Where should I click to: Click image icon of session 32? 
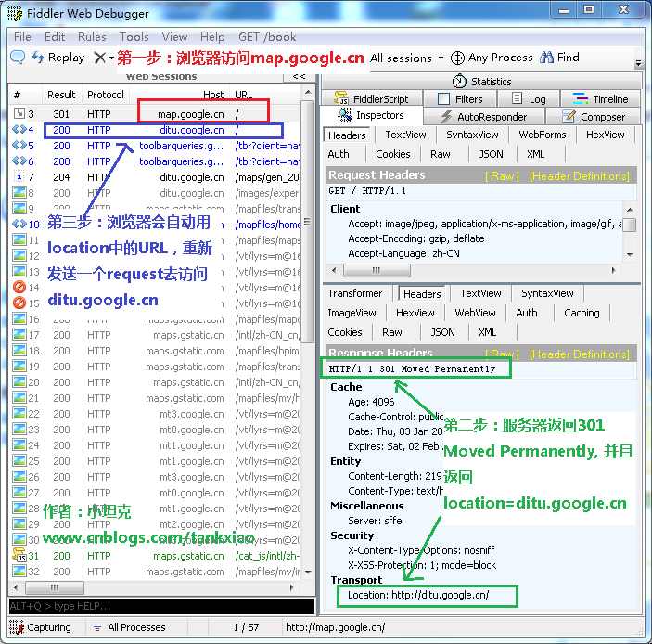[19, 571]
